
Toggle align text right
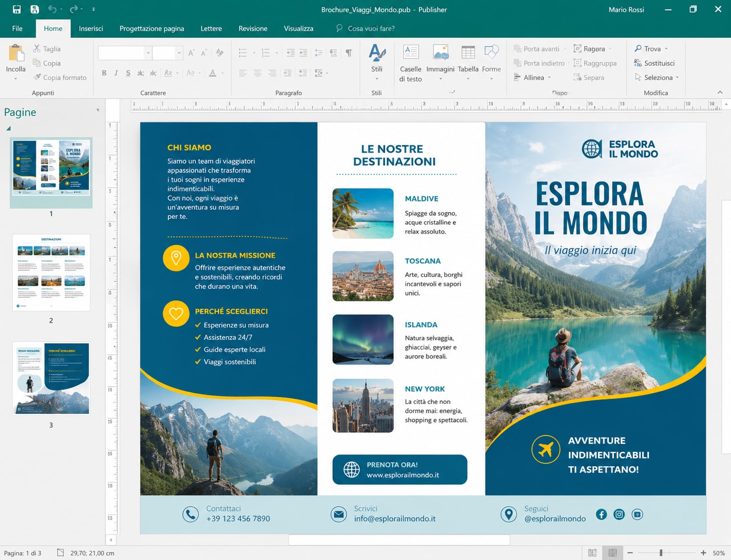click(x=272, y=73)
